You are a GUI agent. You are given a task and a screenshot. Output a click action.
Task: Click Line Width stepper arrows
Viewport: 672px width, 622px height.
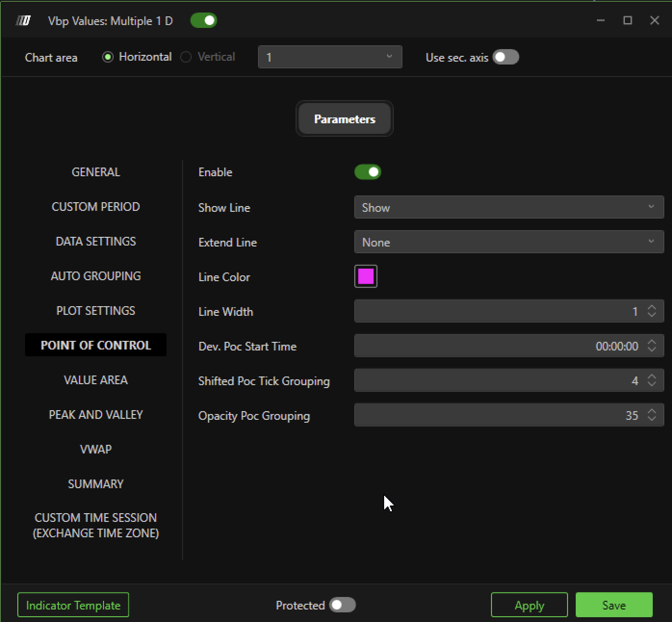651,311
